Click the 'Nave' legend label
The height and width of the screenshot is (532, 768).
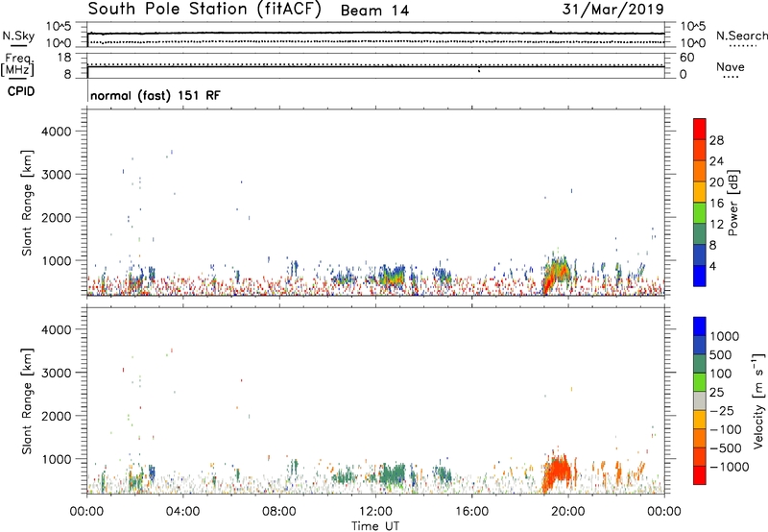[731, 67]
